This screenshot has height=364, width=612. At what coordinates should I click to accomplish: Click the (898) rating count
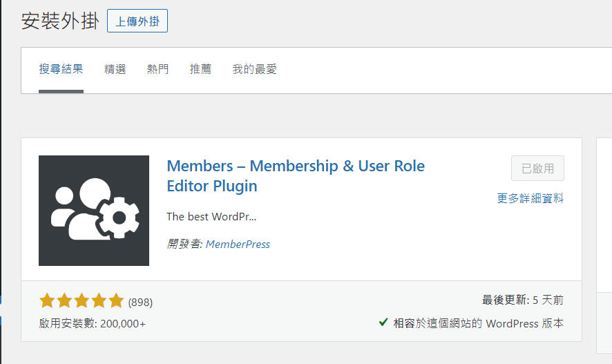tap(140, 302)
